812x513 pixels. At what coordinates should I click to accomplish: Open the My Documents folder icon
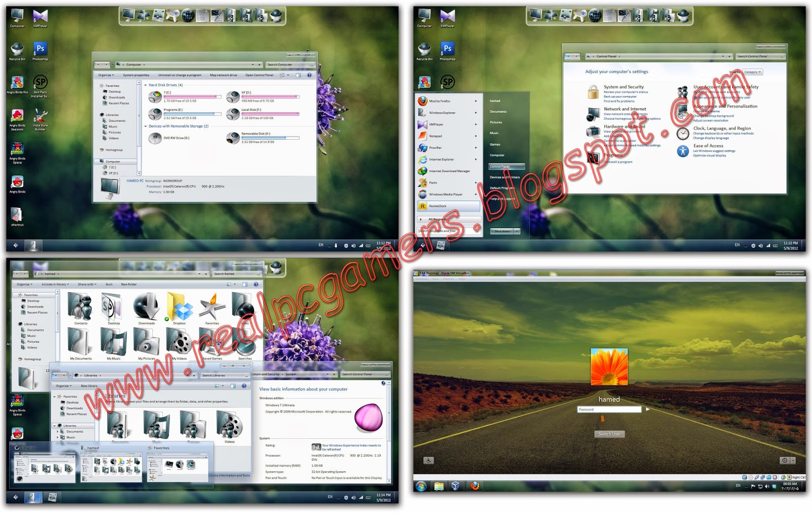point(81,344)
